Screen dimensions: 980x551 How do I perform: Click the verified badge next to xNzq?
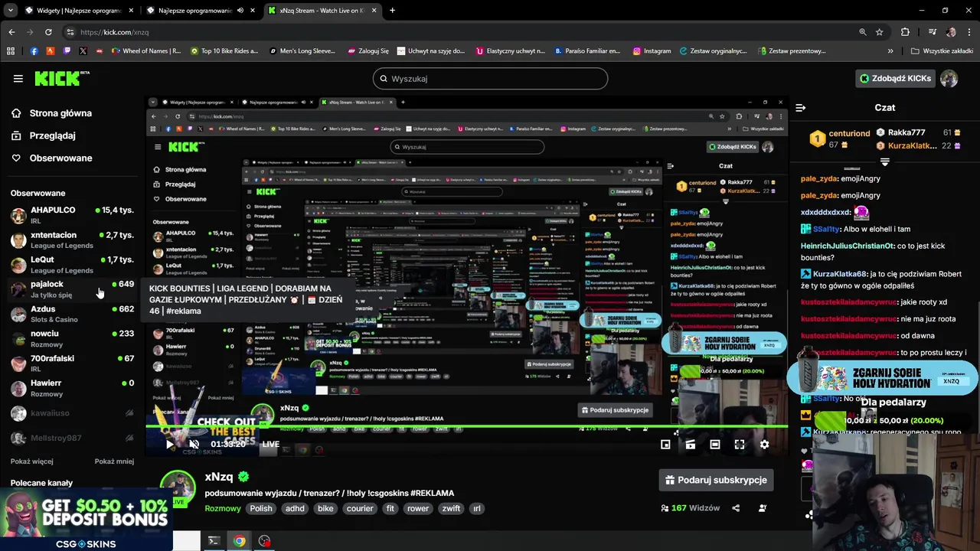[x=243, y=477]
